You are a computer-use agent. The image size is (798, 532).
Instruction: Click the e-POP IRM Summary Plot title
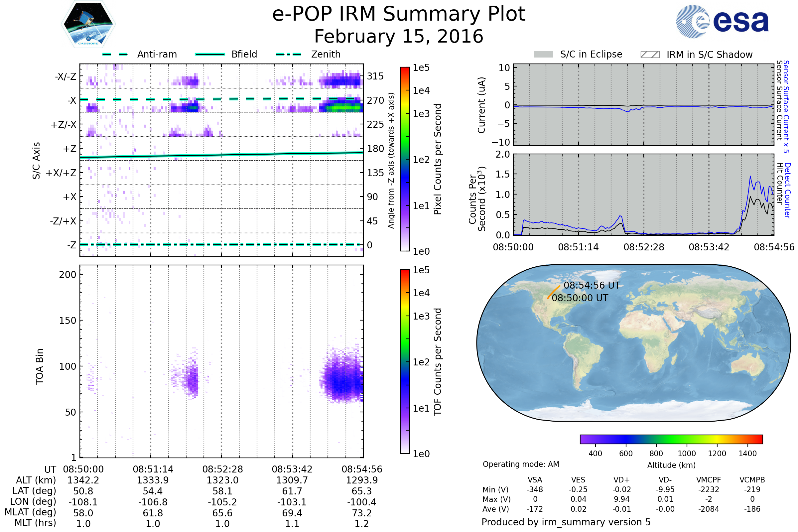399,14
